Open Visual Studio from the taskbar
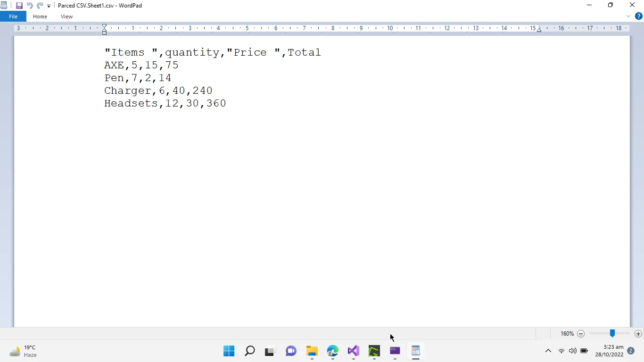Image resolution: width=644 pixels, height=362 pixels. (x=353, y=351)
